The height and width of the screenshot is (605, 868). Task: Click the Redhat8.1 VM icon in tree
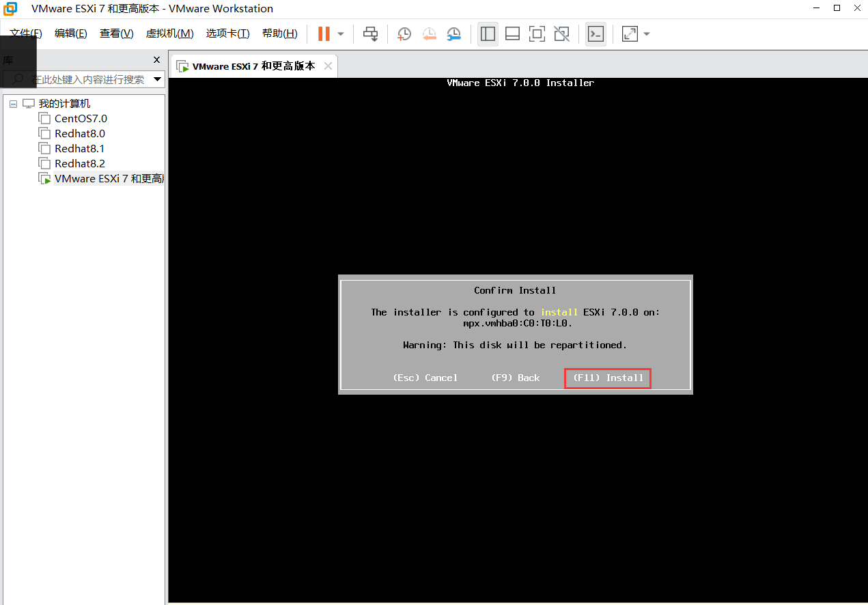point(44,149)
